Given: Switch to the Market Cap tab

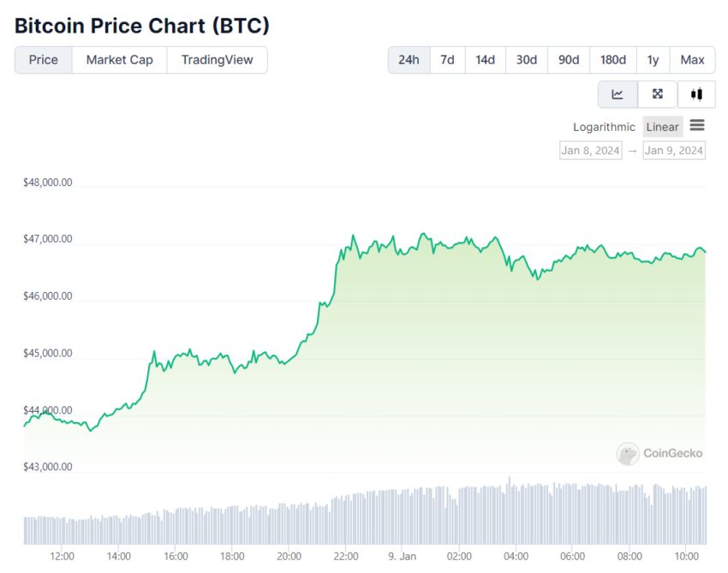Looking at the screenshot, I should click(119, 60).
